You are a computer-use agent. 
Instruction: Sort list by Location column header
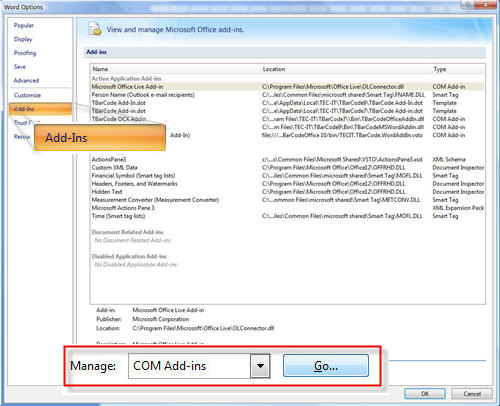click(274, 69)
